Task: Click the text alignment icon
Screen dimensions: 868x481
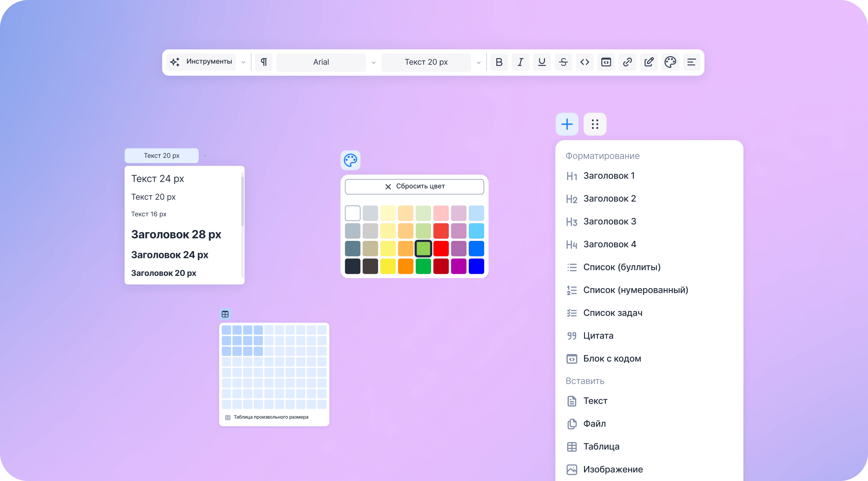Action: [691, 62]
